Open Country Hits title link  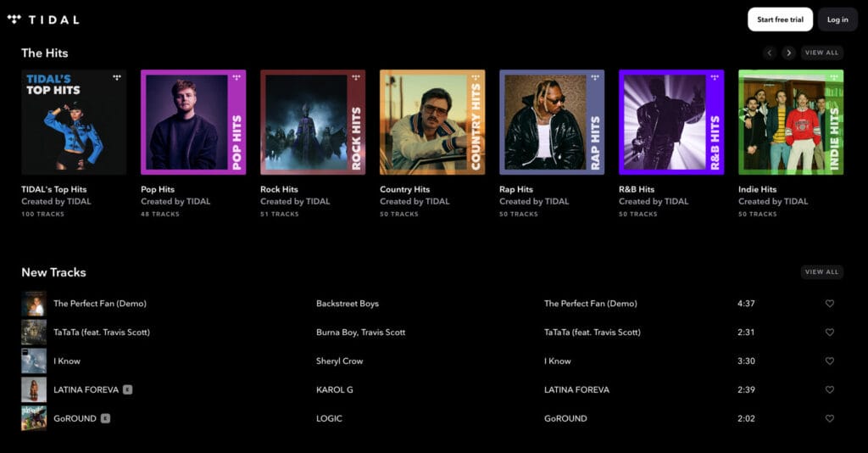pos(404,189)
